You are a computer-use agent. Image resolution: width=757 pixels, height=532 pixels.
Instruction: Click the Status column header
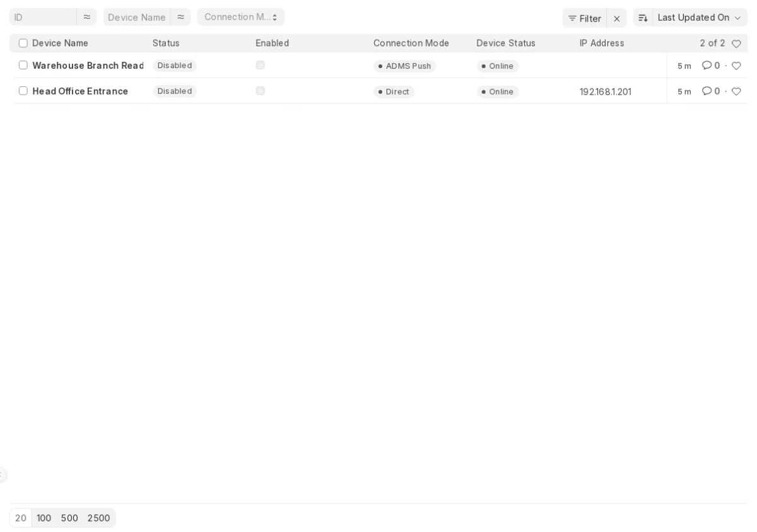click(166, 43)
